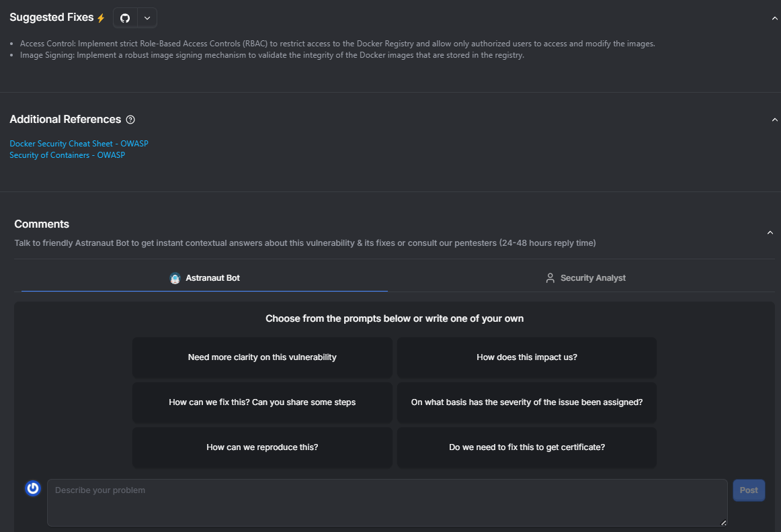Click the lightning bolt beside Suggested Fixes
Image resolution: width=781 pixels, height=532 pixels.
pyautogui.click(x=101, y=18)
